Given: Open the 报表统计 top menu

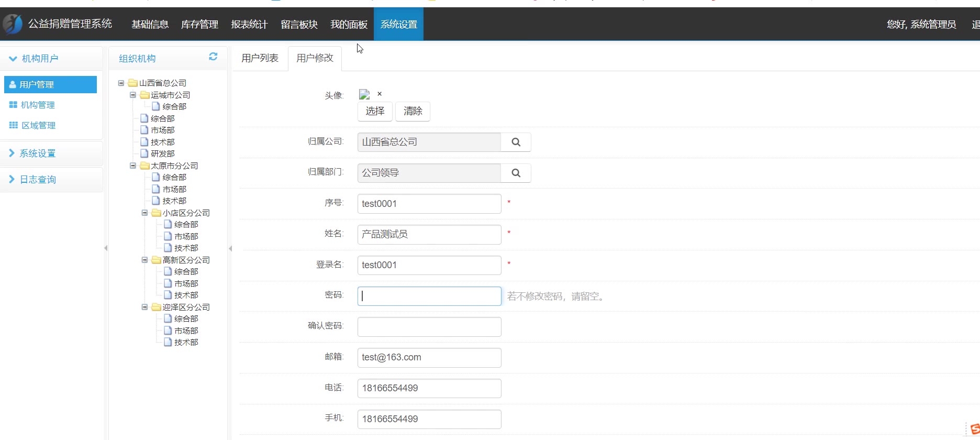Looking at the screenshot, I should 249,24.
